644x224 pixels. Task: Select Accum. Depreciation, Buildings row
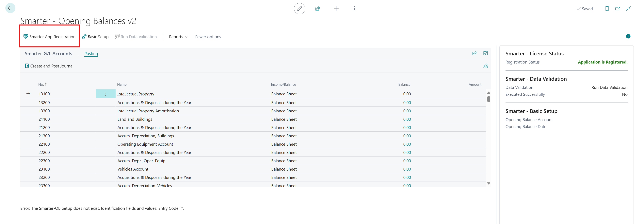pyautogui.click(x=253, y=136)
